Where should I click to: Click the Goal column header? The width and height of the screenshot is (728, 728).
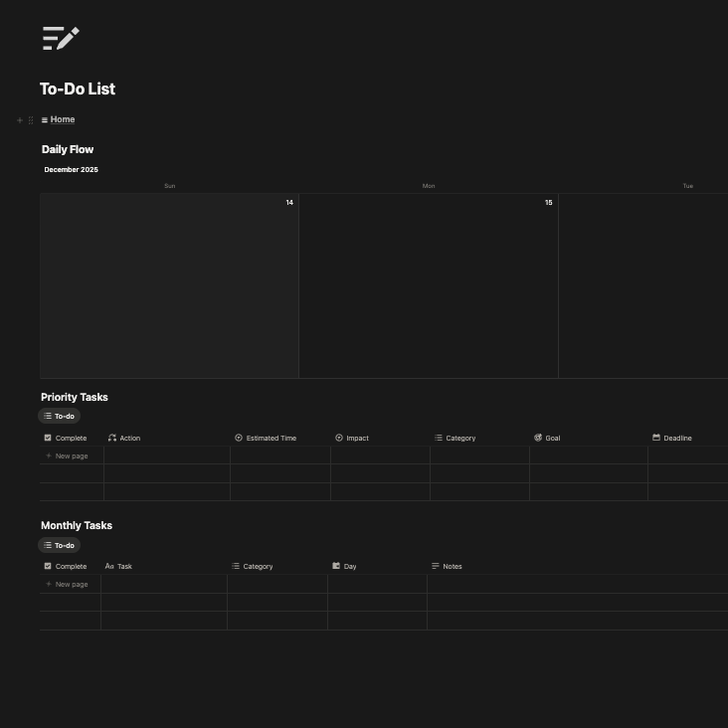pyautogui.click(x=552, y=438)
